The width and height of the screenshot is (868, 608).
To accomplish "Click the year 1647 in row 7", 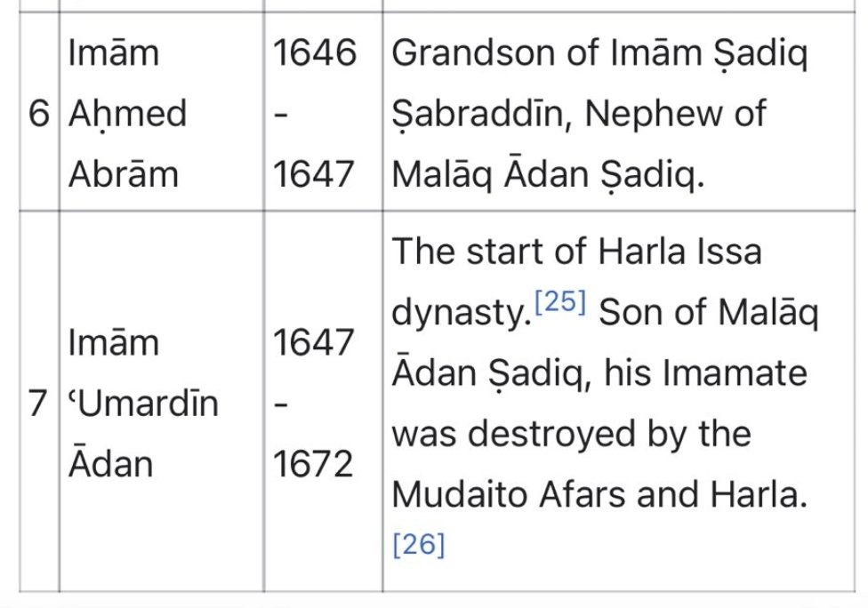I will (313, 342).
